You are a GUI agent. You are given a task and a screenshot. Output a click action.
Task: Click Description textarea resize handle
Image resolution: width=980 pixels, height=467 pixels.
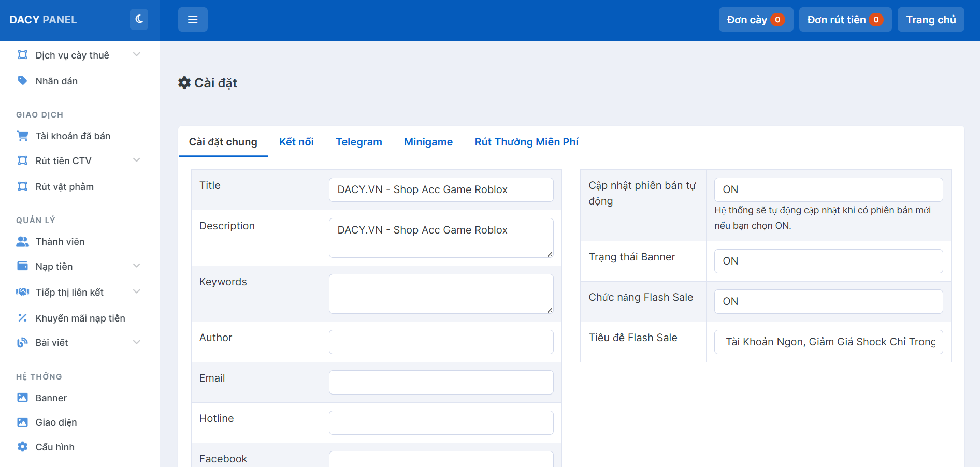[550, 254]
